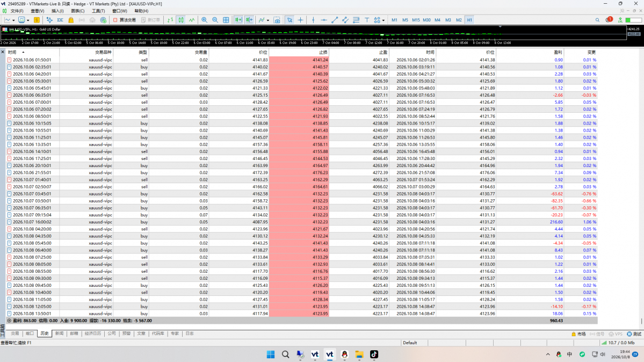Toggle chart auto-scroll to end
Viewport: 644px width, 362px height.
tap(238, 20)
